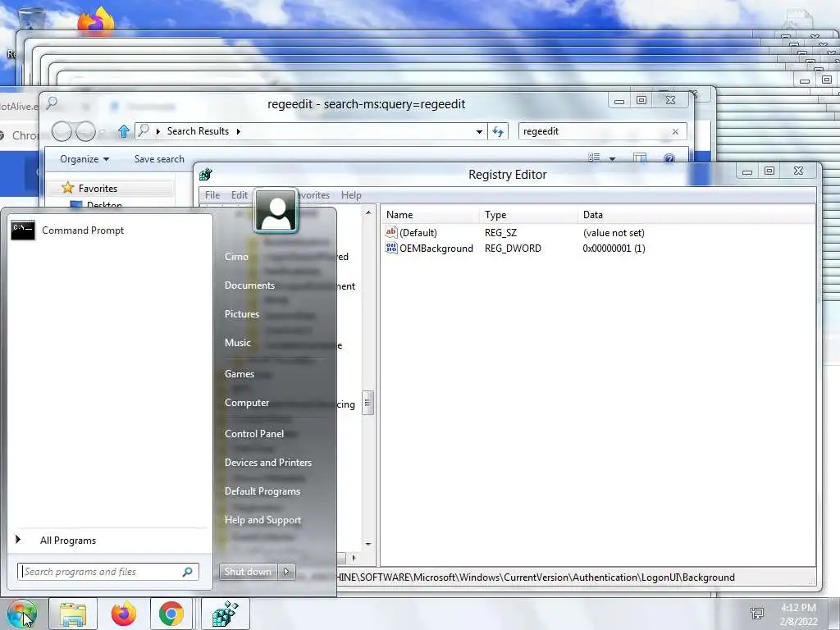The image size is (840, 630).
Task: Click the network tray icon
Action: tap(757, 614)
